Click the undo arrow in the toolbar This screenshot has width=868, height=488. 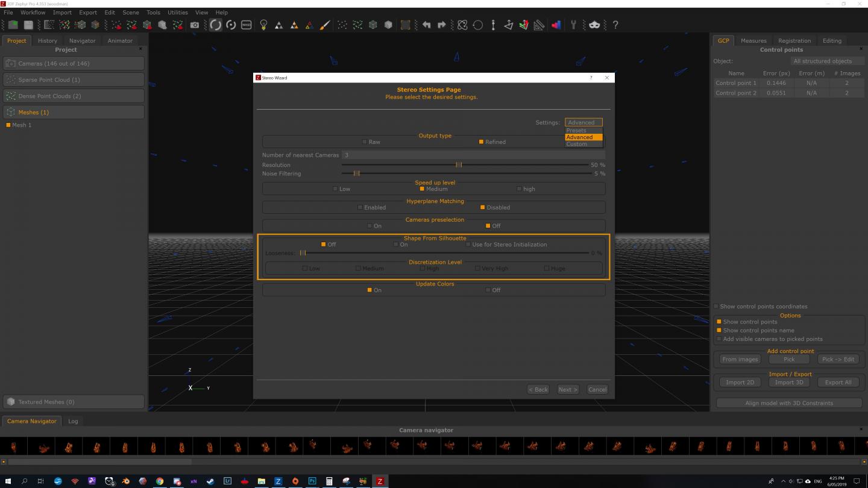pyautogui.click(x=427, y=25)
